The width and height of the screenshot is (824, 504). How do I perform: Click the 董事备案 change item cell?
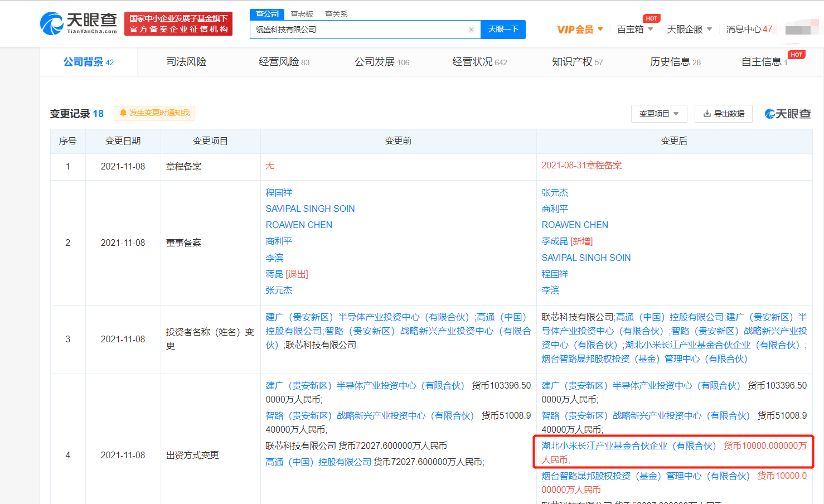(x=211, y=243)
